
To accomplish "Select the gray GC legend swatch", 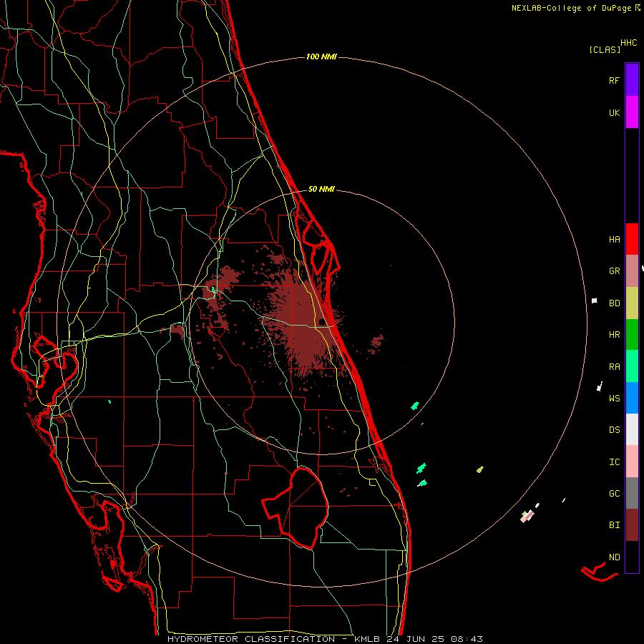I will coord(632,493).
